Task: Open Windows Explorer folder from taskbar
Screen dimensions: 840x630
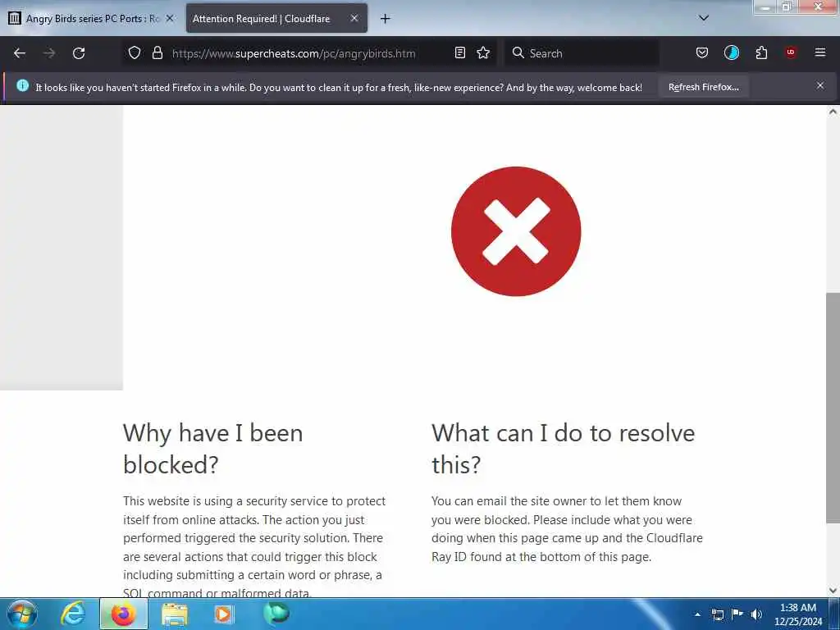Action: pos(175,614)
